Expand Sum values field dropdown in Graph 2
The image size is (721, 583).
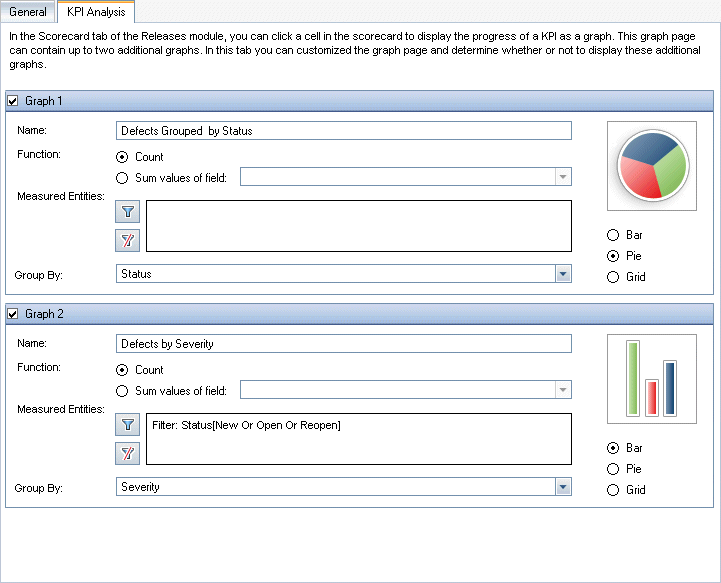pyautogui.click(x=563, y=390)
